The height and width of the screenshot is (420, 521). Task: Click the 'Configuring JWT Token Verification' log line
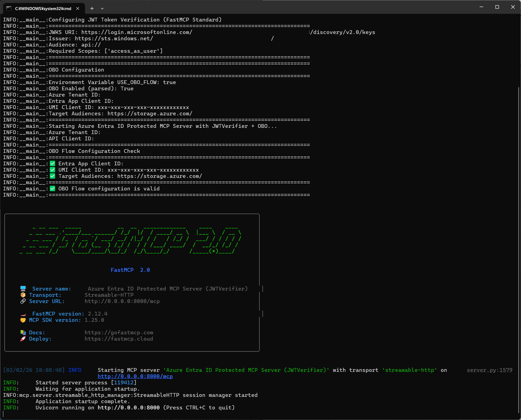tap(112, 20)
